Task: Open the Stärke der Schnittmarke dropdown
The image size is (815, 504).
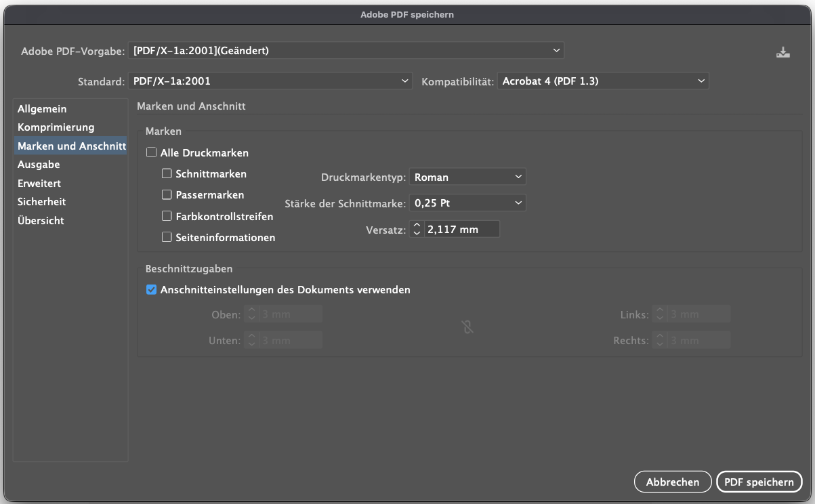Action: 467,202
